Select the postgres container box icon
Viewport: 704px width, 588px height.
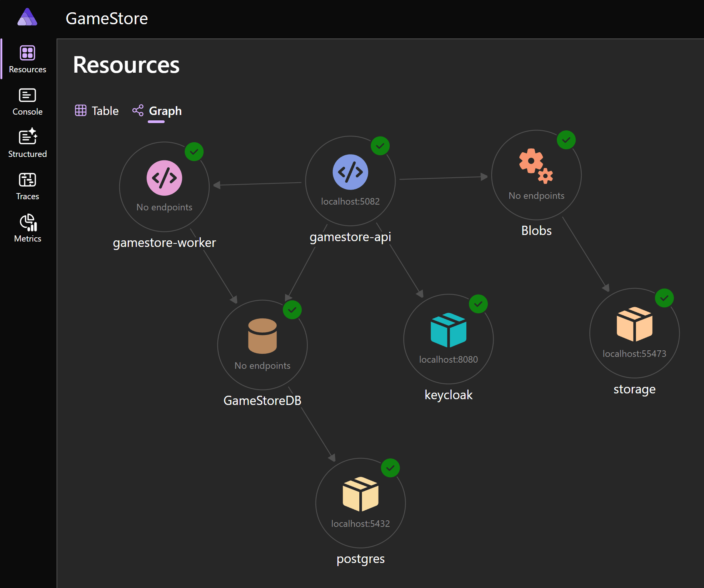tap(360, 494)
